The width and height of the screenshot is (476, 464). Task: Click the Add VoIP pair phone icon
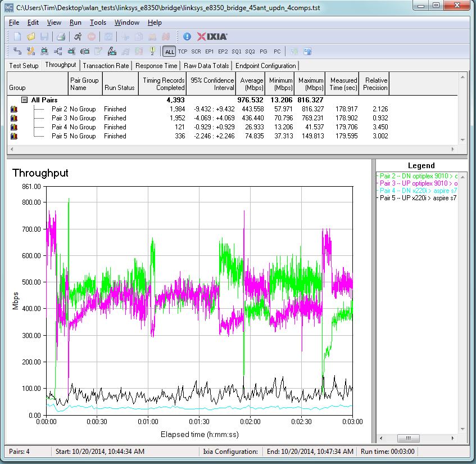31,51
